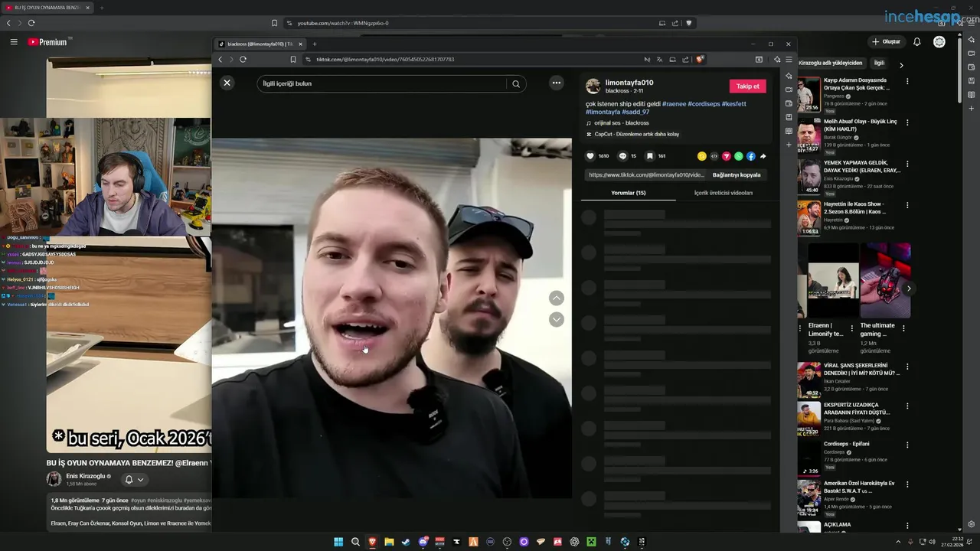Open a new tab in TikTok window
Image resolution: width=980 pixels, height=551 pixels.
[x=314, y=44]
